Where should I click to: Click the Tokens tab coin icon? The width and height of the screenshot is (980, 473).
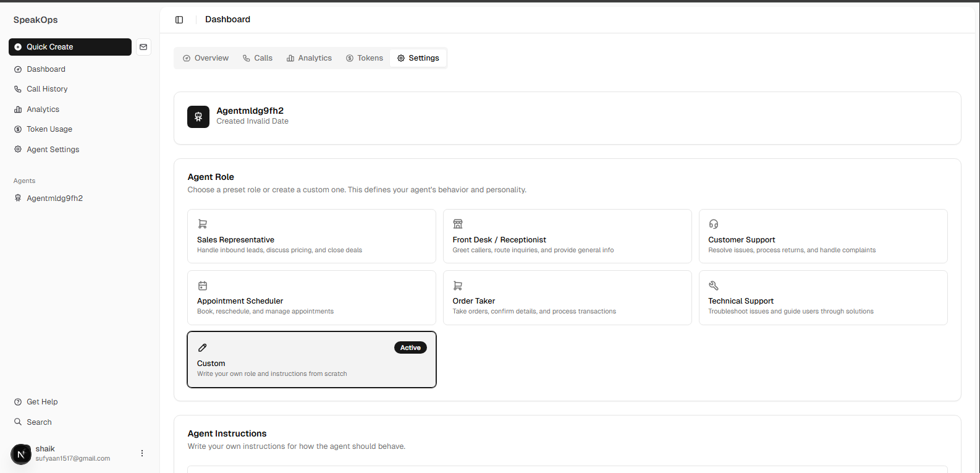[x=350, y=58]
